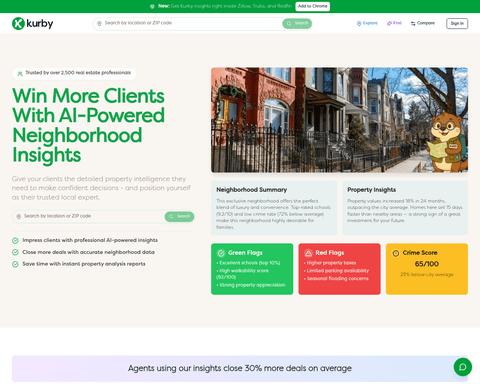Click the Green Flags checkmark icon

point(221,253)
